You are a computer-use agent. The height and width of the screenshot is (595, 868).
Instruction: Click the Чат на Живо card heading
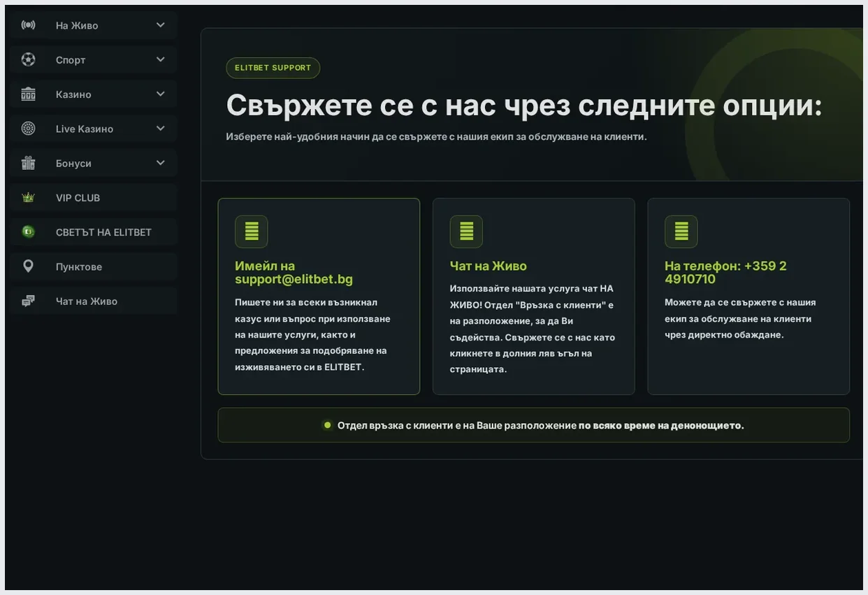click(489, 266)
